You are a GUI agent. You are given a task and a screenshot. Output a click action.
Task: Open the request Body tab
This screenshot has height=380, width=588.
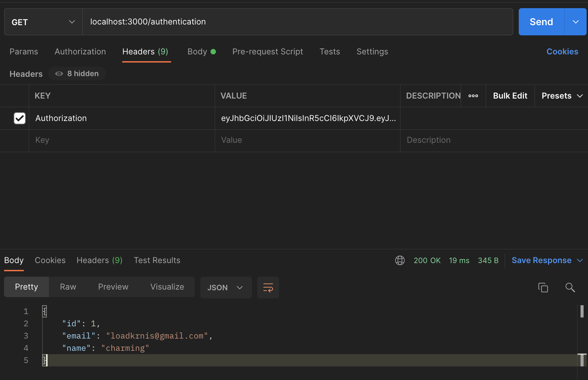pyautogui.click(x=202, y=52)
